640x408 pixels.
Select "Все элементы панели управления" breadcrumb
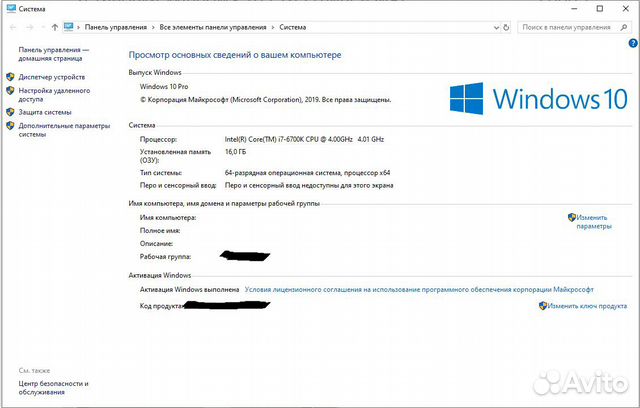[x=213, y=27]
